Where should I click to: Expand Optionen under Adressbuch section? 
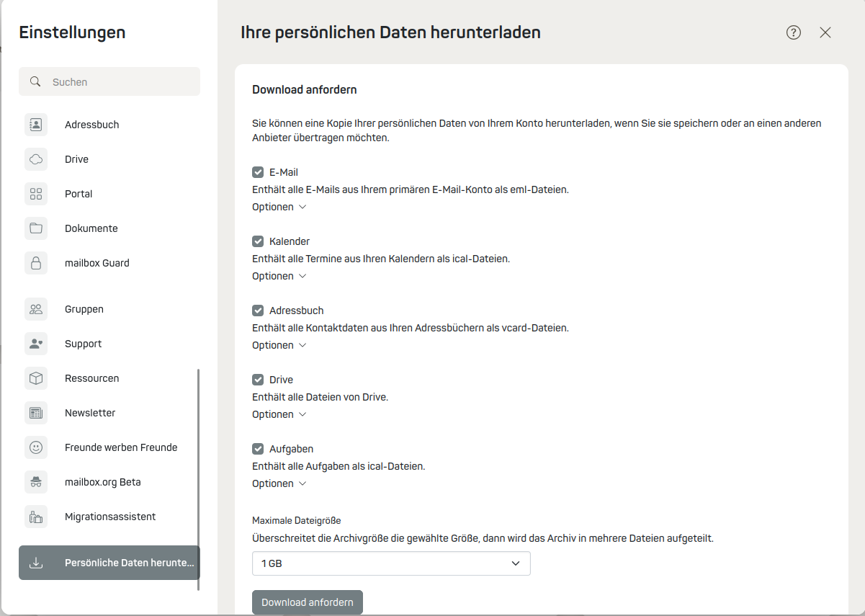pyautogui.click(x=279, y=345)
